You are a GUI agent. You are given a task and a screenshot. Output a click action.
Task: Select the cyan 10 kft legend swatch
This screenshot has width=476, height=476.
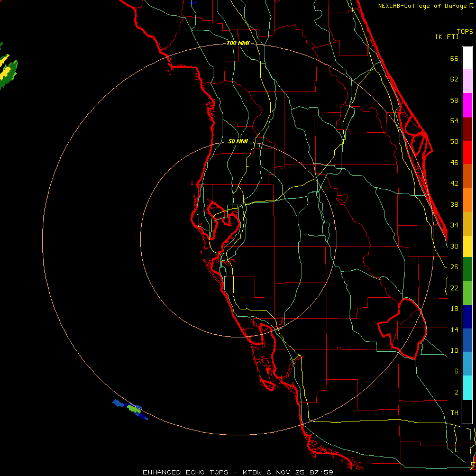coord(467,388)
